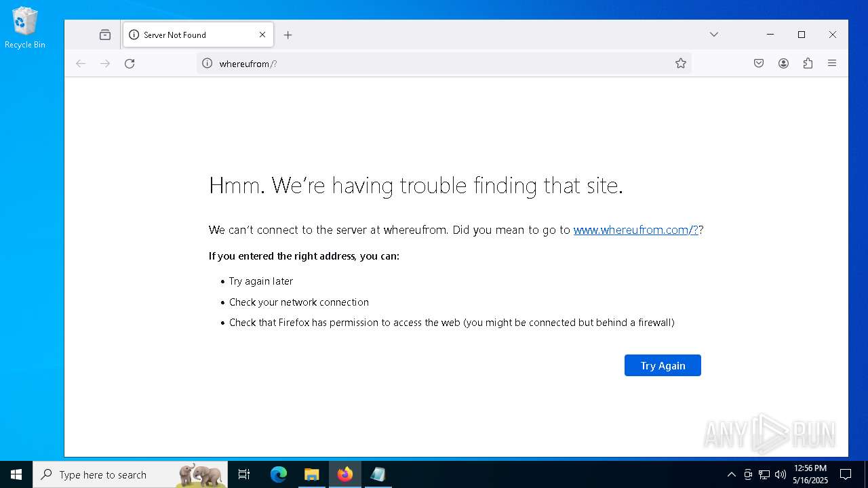
Task: Open the Save to Pocket icon
Action: pos(759,63)
